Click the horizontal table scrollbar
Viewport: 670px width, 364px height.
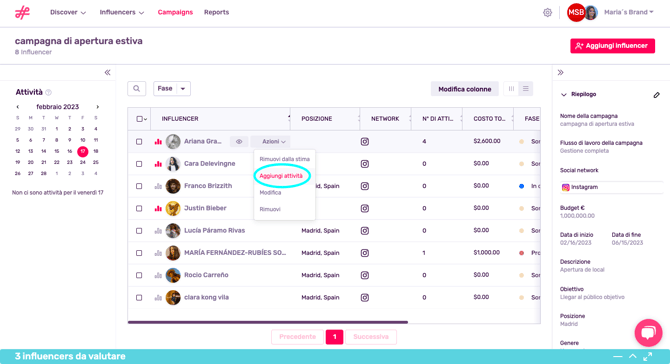(x=268, y=322)
